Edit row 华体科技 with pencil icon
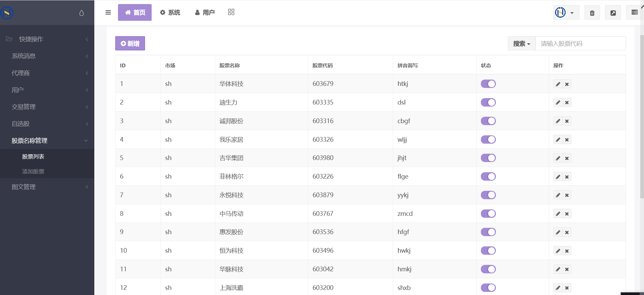 point(558,84)
